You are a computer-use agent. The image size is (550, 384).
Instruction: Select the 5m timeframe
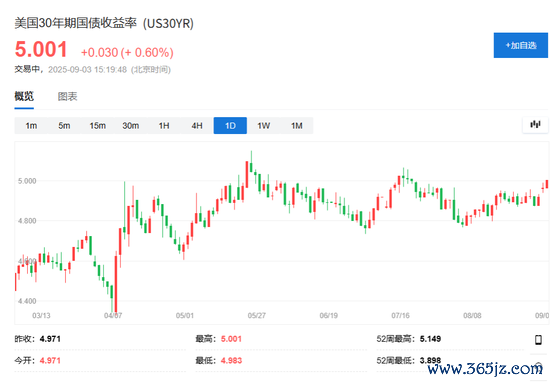(64, 126)
